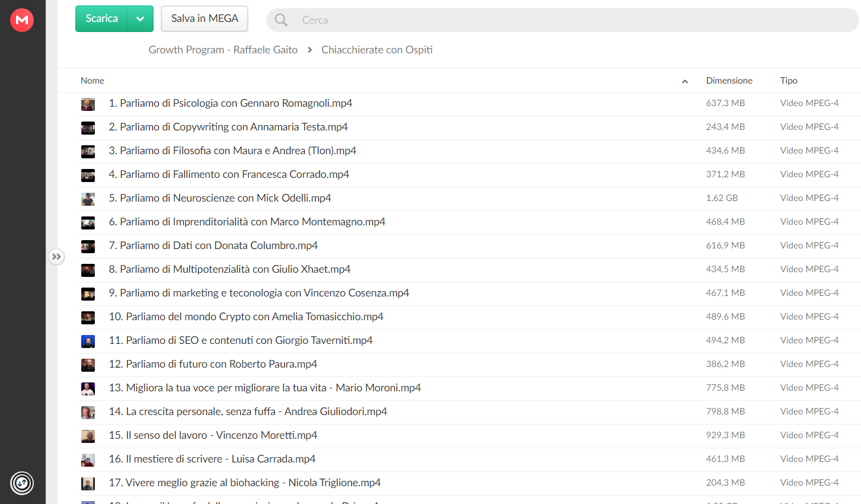This screenshot has height=504, width=861.
Task: Click the search magnifier icon
Action: [x=281, y=20]
